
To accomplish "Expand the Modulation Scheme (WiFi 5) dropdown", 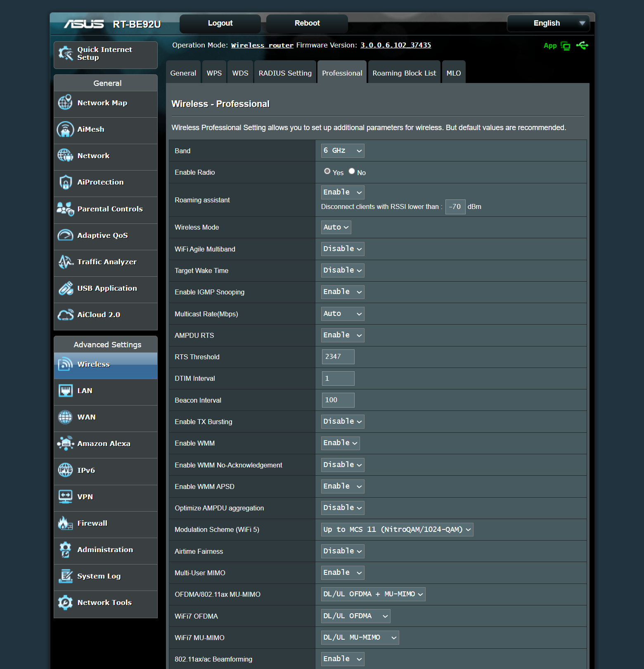I will pos(397,529).
